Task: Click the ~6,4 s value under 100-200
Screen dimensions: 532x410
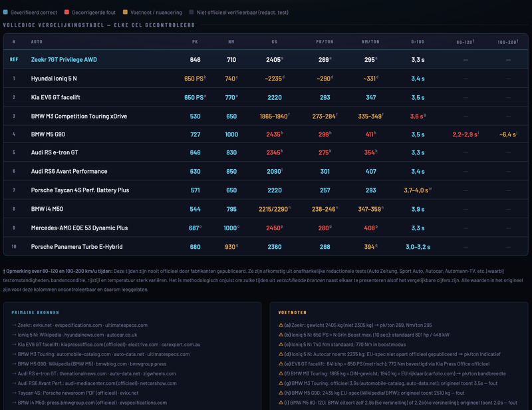Action: [508, 134]
